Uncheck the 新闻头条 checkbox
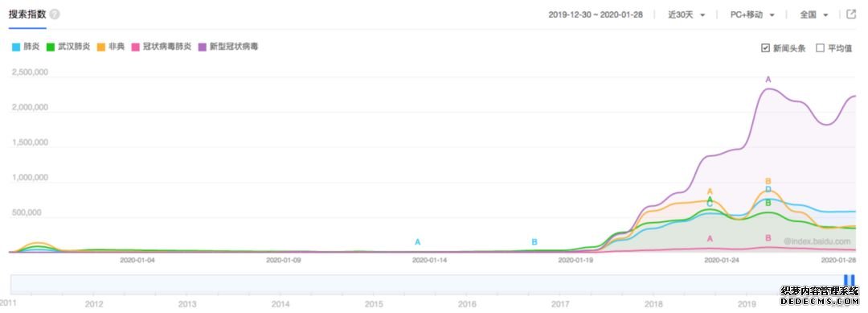This screenshot has width=868, height=313. (766, 48)
